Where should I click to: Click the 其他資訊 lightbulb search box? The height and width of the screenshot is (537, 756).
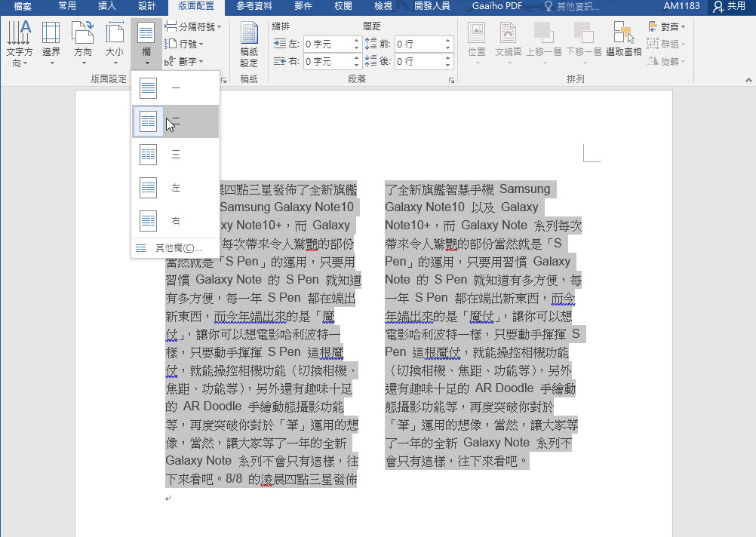(x=573, y=6)
